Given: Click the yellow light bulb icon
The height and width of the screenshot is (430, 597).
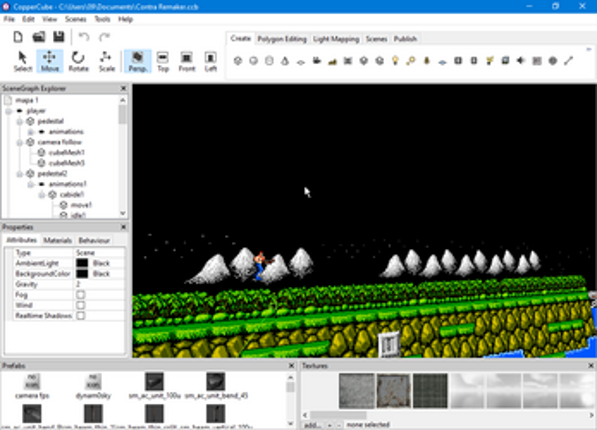Looking at the screenshot, I should [395, 61].
